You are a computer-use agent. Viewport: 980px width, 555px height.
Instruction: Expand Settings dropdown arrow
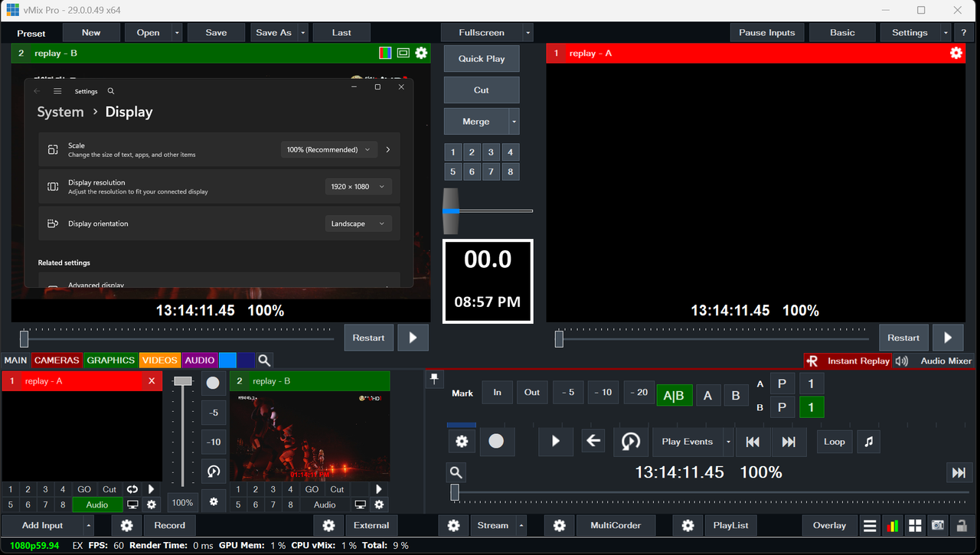tap(946, 33)
